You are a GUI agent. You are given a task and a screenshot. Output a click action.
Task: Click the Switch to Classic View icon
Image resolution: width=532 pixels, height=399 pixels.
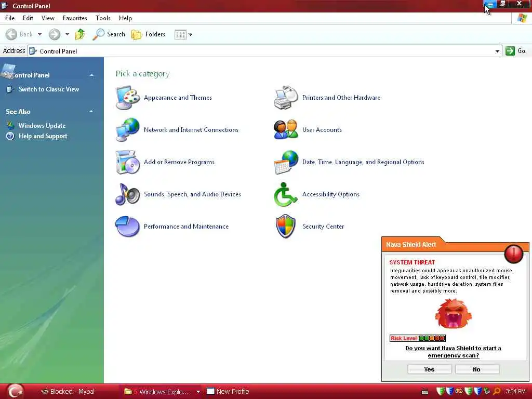coord(10,89)
